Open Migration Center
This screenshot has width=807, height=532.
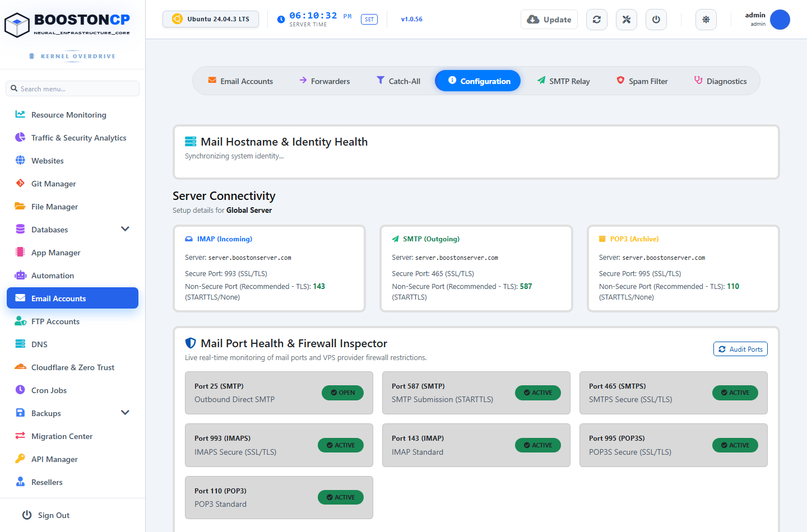[72, 436]
